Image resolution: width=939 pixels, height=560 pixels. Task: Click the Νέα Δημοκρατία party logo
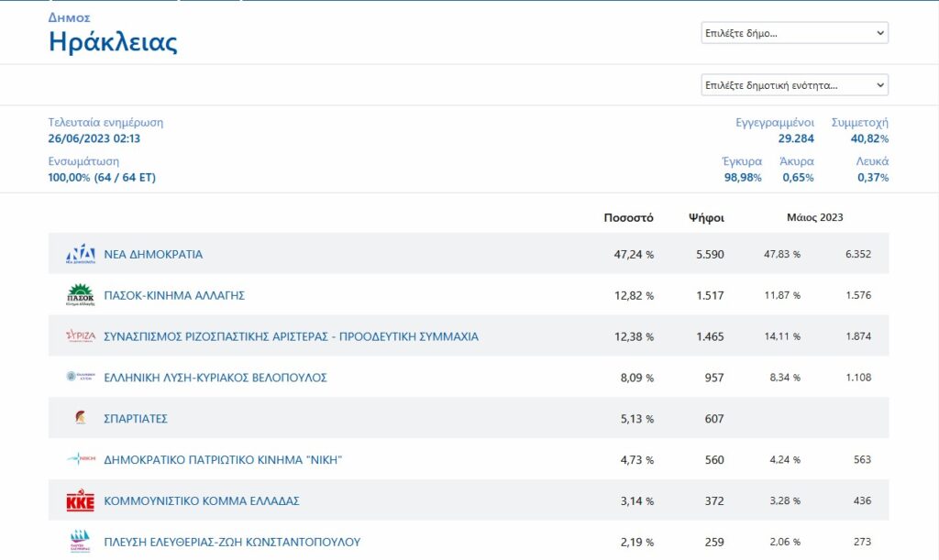click(80, 254)
